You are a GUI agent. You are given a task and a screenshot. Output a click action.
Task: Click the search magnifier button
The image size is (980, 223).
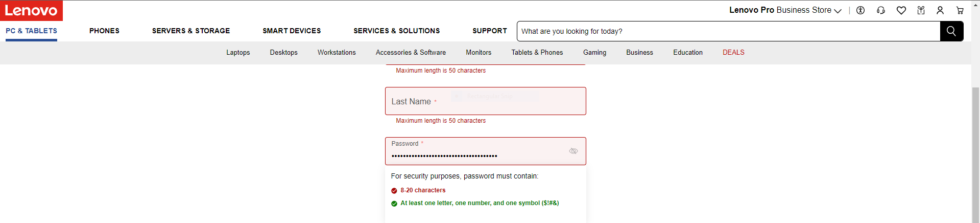point(951,31)
